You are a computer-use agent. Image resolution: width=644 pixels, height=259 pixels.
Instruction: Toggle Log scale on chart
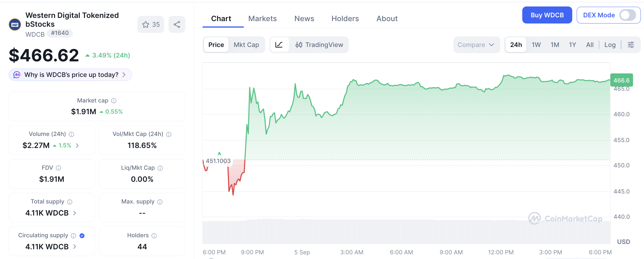tap(610, 45)
